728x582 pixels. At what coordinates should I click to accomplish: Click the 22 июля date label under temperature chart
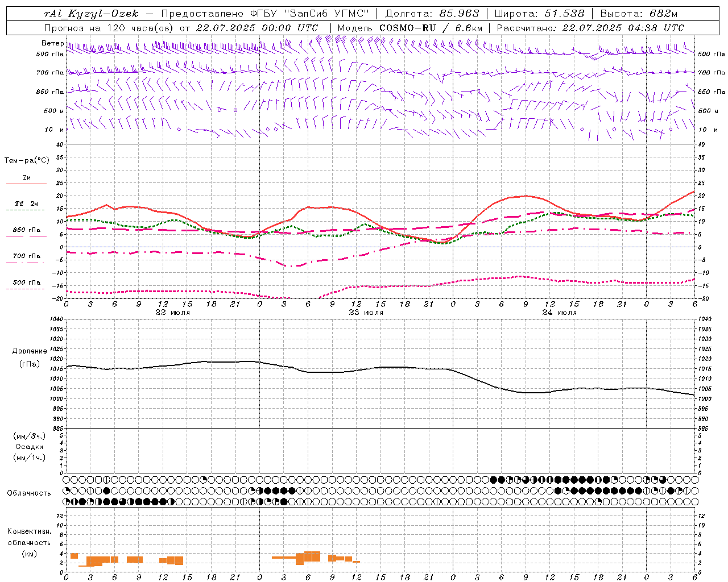[x=173, y=312]
